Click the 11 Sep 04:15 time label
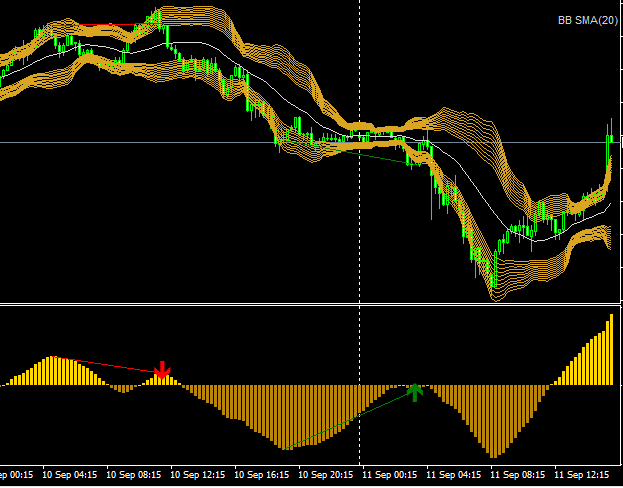This screenshot has width=623, height=488. pyautogui.click(x=453, y=475)
